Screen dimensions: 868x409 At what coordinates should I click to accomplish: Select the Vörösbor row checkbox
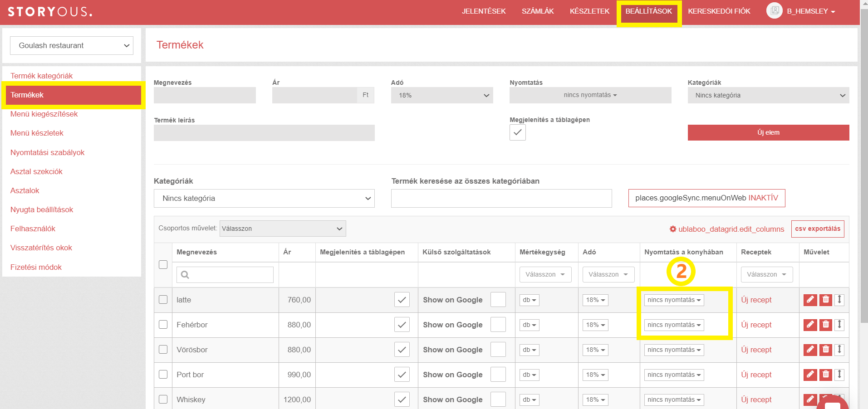tap(163, 350)
